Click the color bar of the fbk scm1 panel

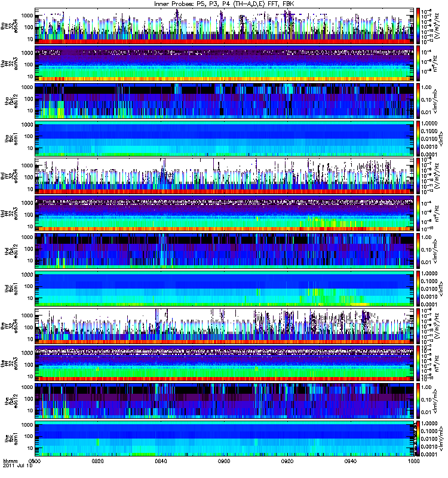pyautogui.click(x=418, y=439)
